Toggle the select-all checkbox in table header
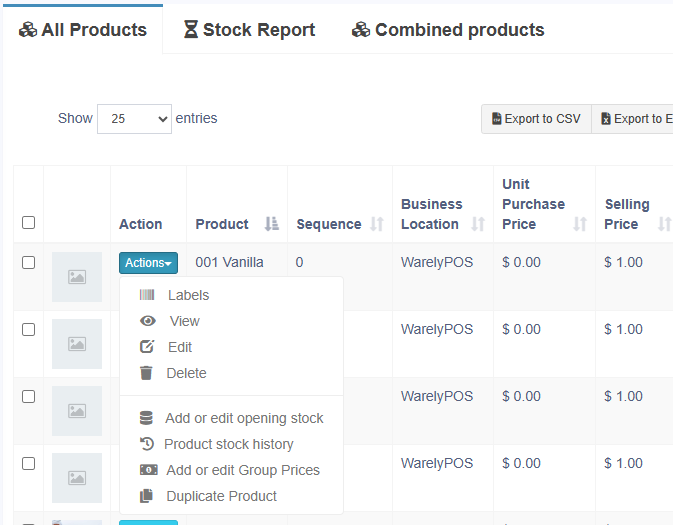 pos(28,223)
